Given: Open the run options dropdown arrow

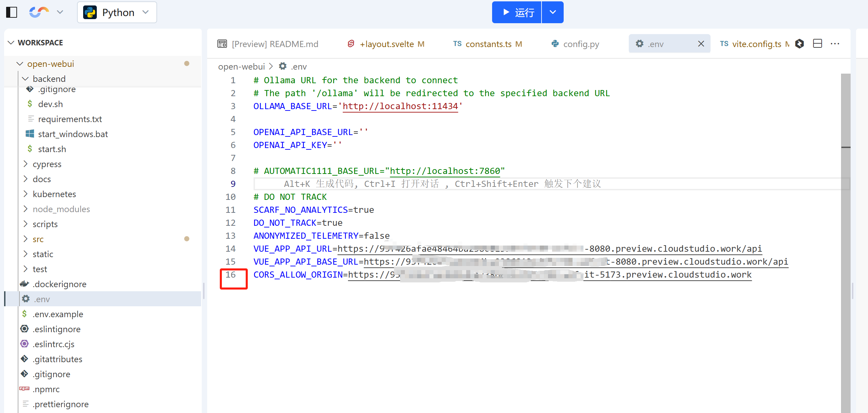Looking at the screenshot, I should point(552,13).
